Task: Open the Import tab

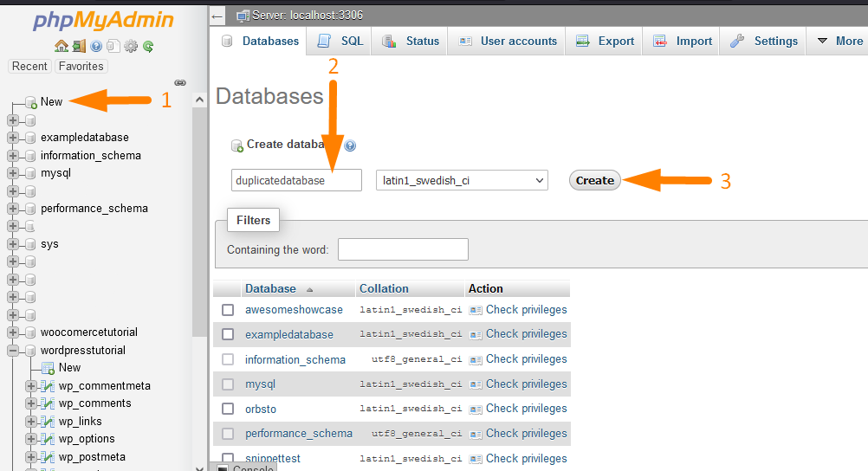Action: point(682,41)
